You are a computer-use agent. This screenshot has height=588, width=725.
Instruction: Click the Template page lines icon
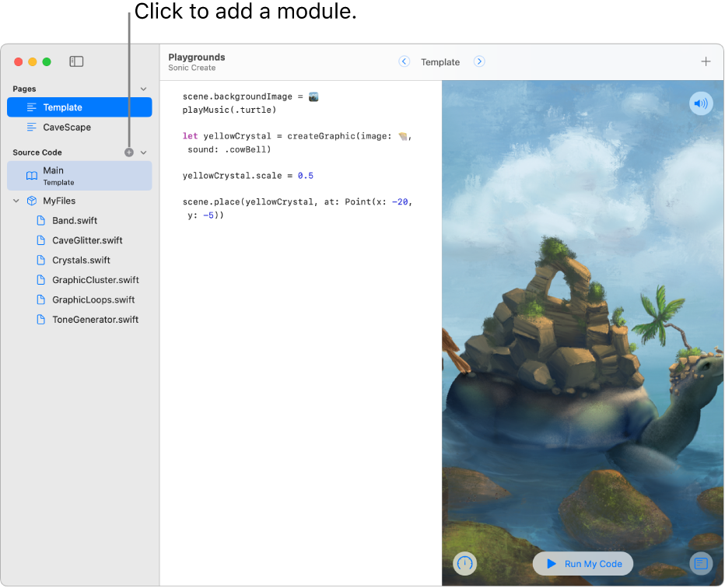coord(31,107)
